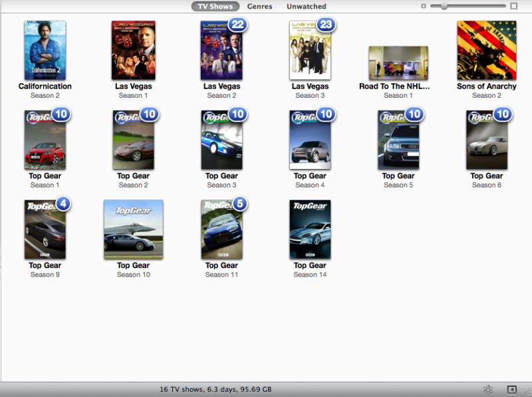Open the Genius atom icon in status bar
The height and width of the screenshot is (397, 532).
[488, 389]
